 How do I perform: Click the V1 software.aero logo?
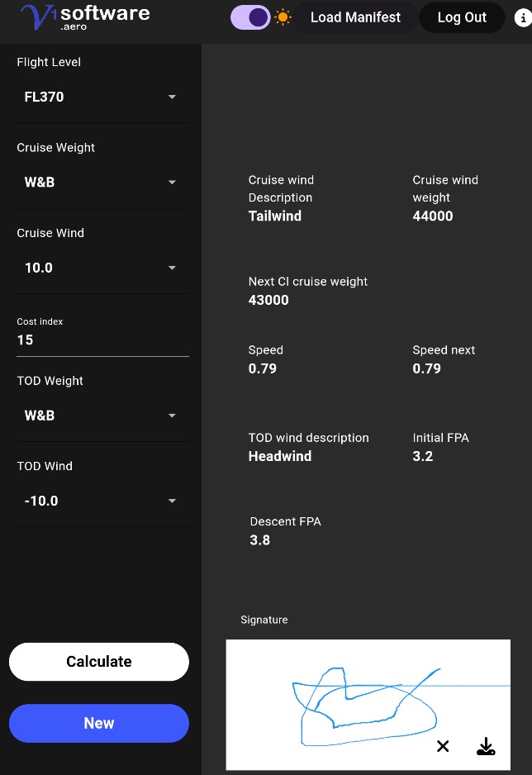click(85, 17)
